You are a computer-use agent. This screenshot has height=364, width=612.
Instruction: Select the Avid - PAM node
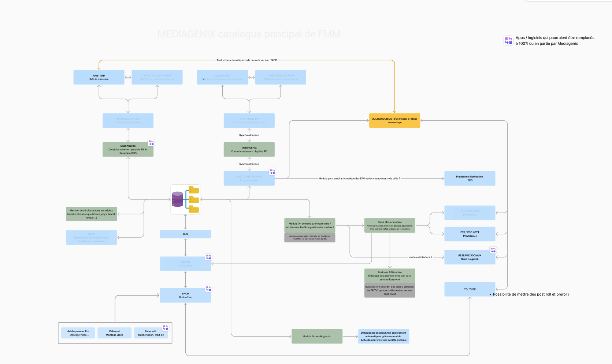(x=99, y=77)
